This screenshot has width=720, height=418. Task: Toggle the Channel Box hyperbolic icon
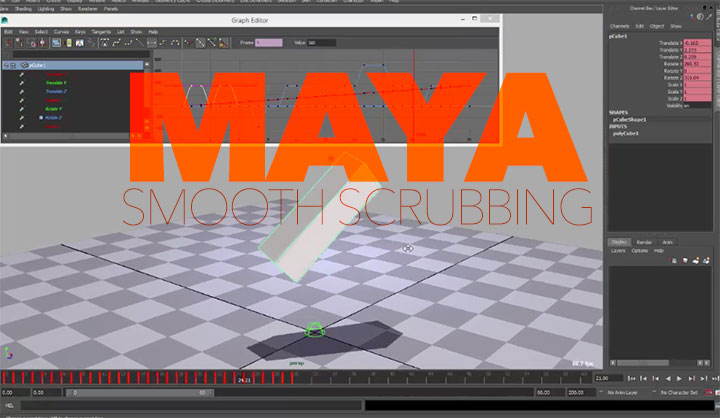coord(709,17)
